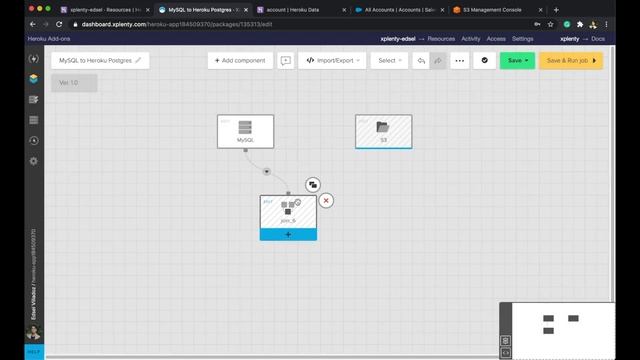Click the connection edge midpoint handle

(267, 171)
